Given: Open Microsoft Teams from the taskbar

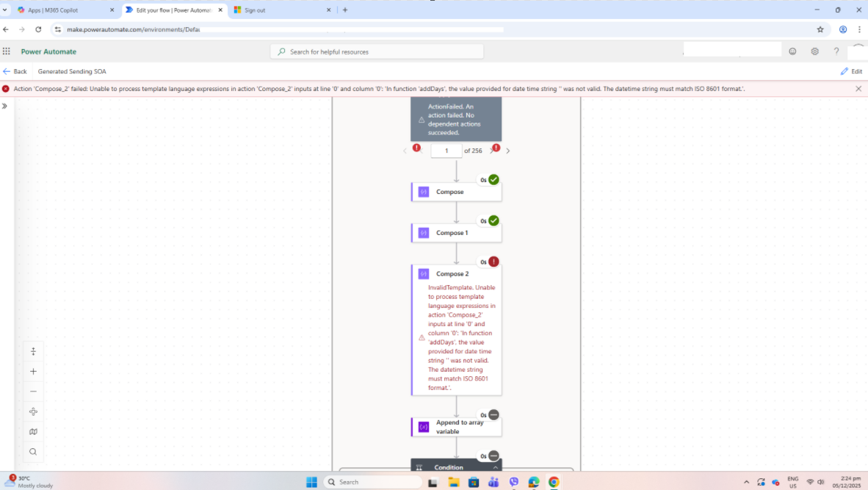Looking at the screenshot, I should [x=493, y=482].
